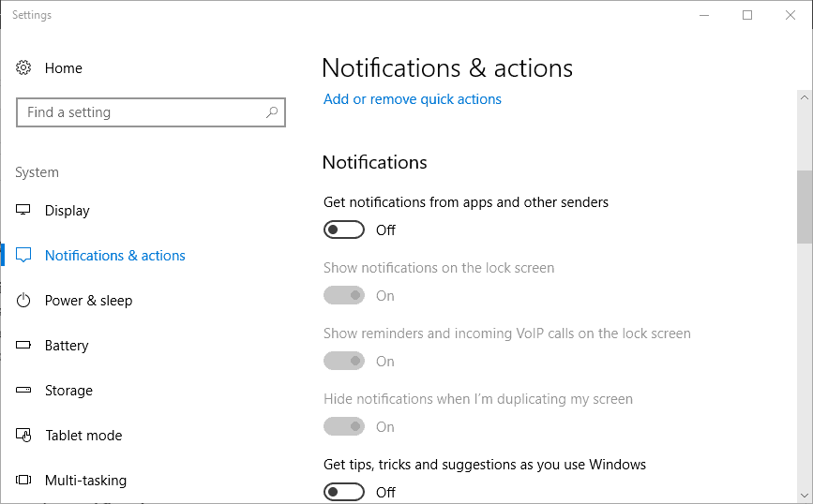Open the Home settings page

coord(63,67)
